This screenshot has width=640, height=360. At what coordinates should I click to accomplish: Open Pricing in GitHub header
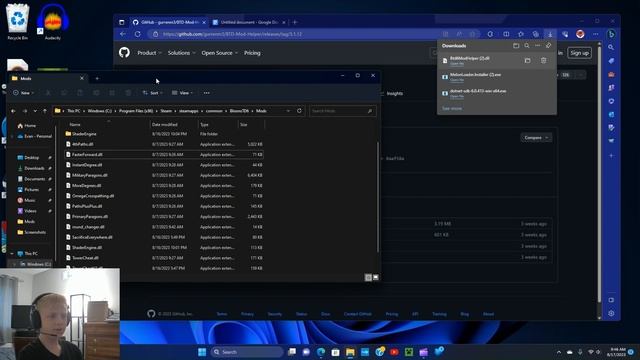coord(252,53)
